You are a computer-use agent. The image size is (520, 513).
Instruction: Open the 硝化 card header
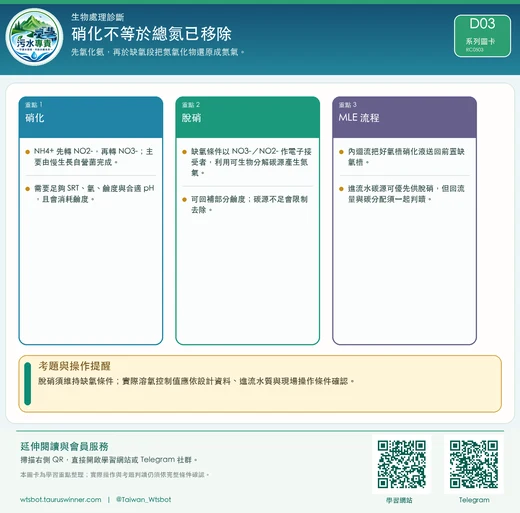click(91, 117)
